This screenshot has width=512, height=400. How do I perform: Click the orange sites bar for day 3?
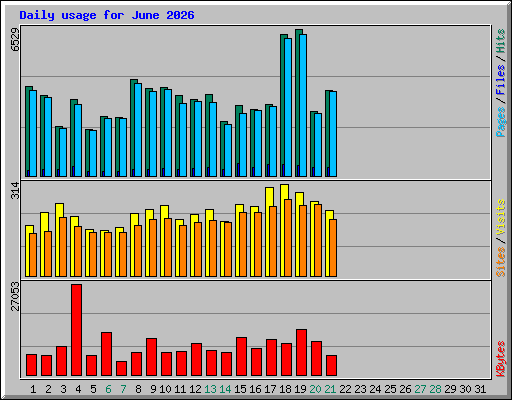point(63,247)
